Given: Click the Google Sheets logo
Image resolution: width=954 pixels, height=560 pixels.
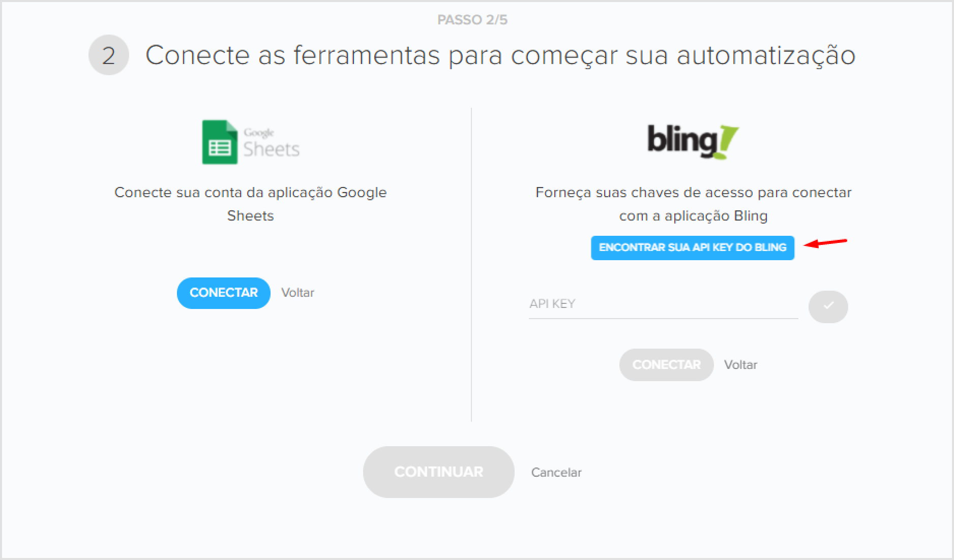Looking at the screenshot, I should point(251,142).
